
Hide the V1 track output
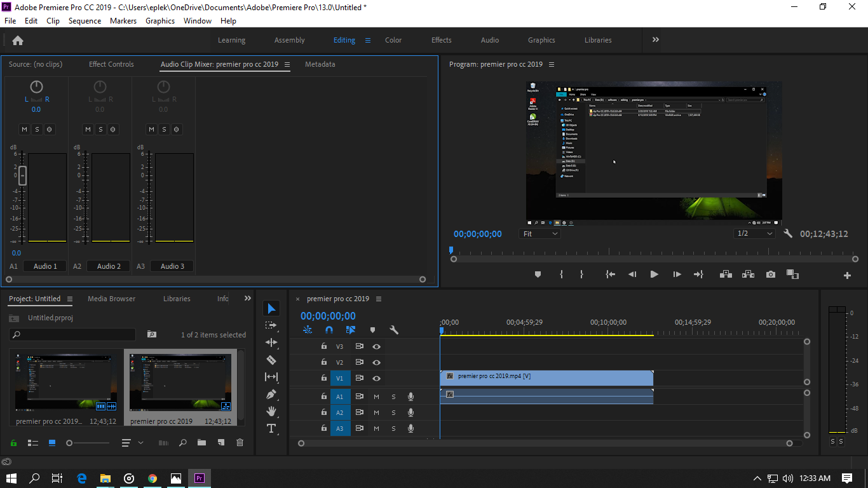coord(376,379)
